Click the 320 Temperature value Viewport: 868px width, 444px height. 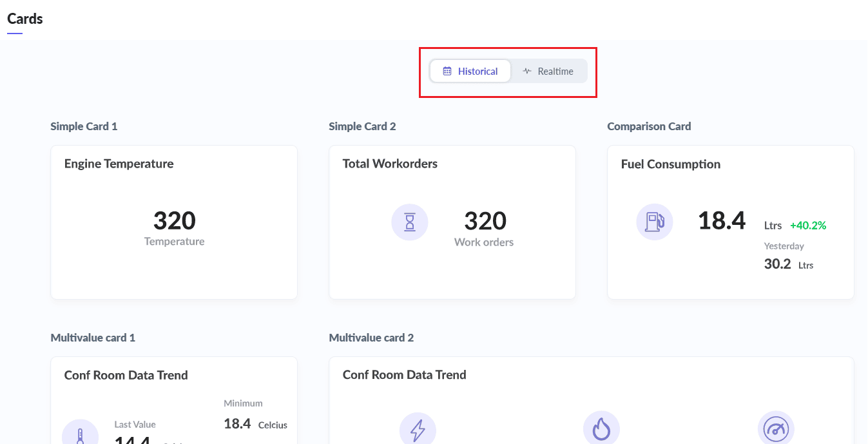[x=174, y=221]
